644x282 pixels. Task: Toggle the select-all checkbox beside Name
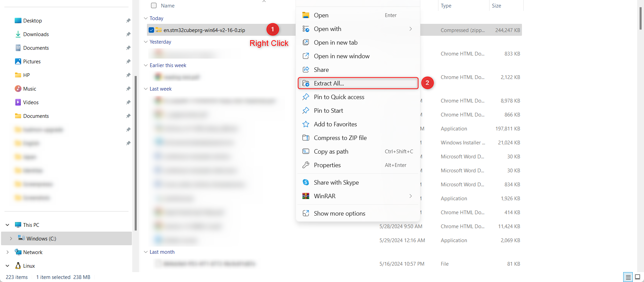tap(154, 6)
